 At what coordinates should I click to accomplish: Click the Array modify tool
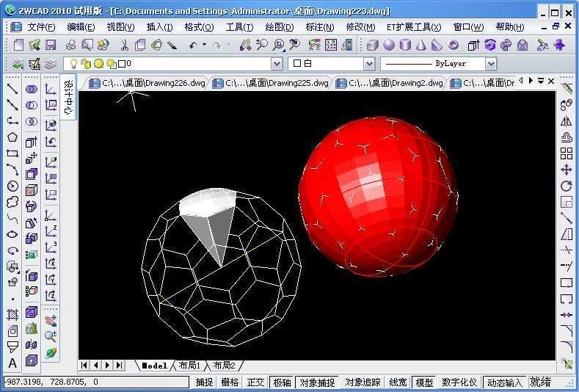click(566, 153)
